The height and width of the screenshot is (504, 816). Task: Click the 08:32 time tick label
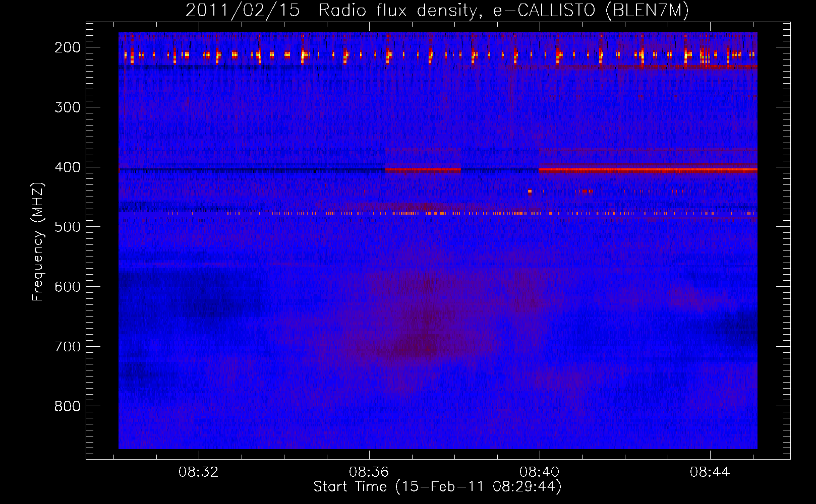point(199,472)
